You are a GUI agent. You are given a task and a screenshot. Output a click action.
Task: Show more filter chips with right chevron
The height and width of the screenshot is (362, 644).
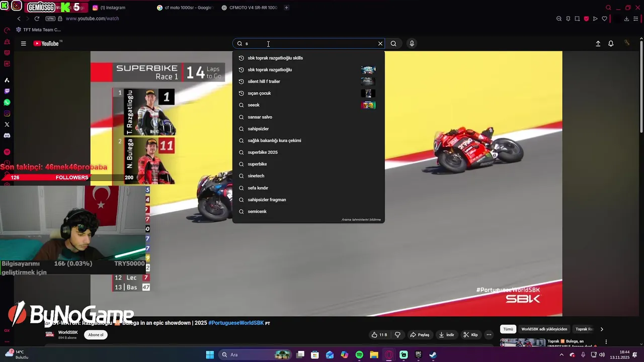(x=602, y=329)
